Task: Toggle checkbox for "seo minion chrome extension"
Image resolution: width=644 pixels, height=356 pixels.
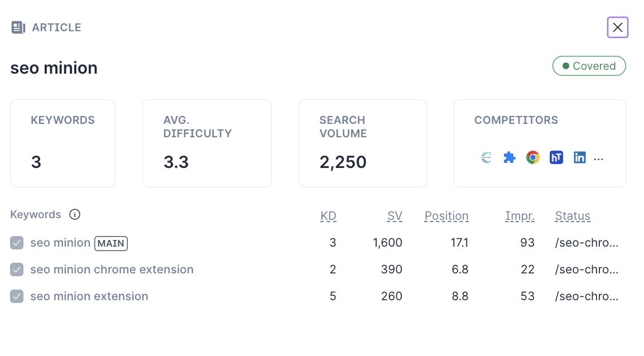Action: coord(17,270)
